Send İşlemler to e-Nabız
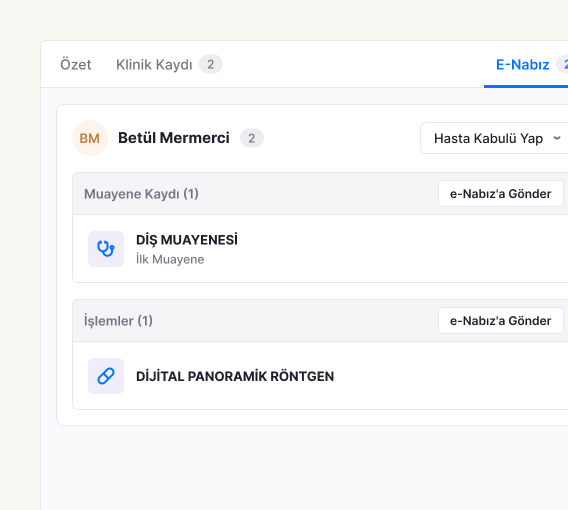Viewport: 568px width, 510px height. pyautogui.click(x=500, y=321)
